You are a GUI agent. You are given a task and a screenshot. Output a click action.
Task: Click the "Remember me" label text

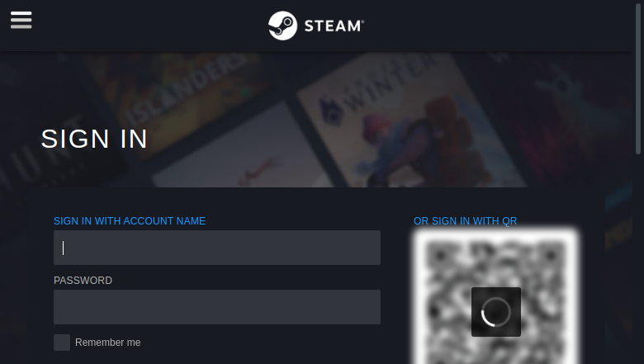click(107, 343)
